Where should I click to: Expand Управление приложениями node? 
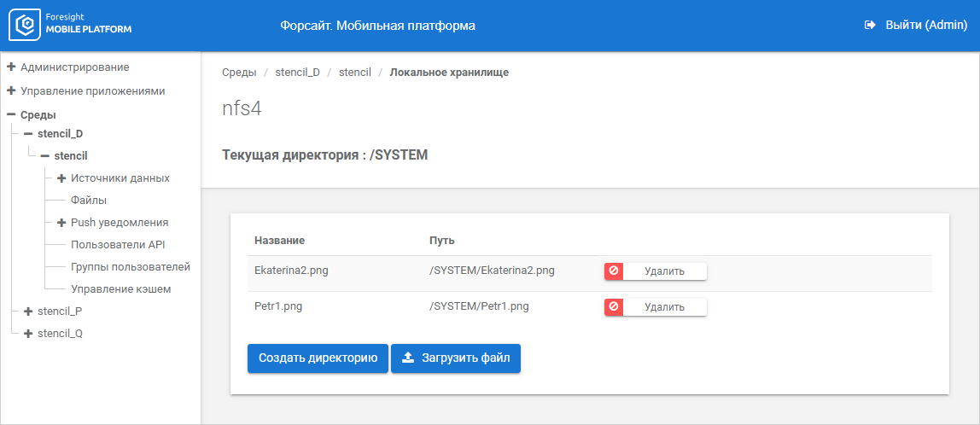point(11,90)
